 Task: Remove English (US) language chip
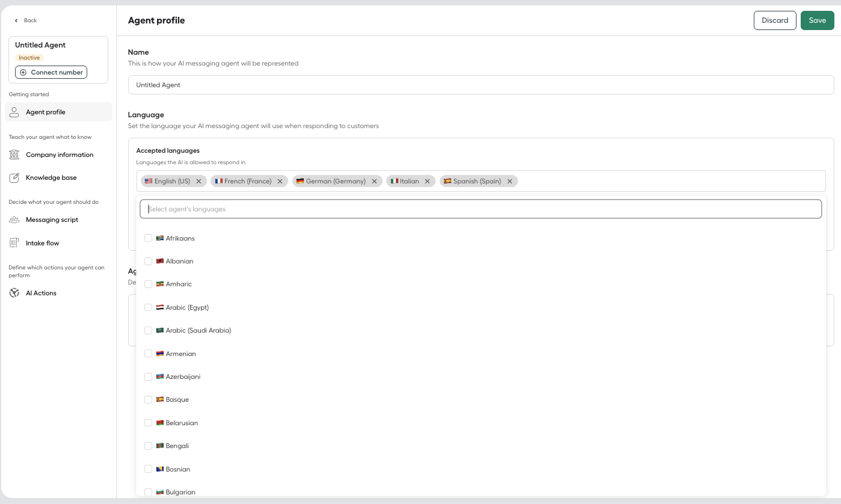[199, 181]
